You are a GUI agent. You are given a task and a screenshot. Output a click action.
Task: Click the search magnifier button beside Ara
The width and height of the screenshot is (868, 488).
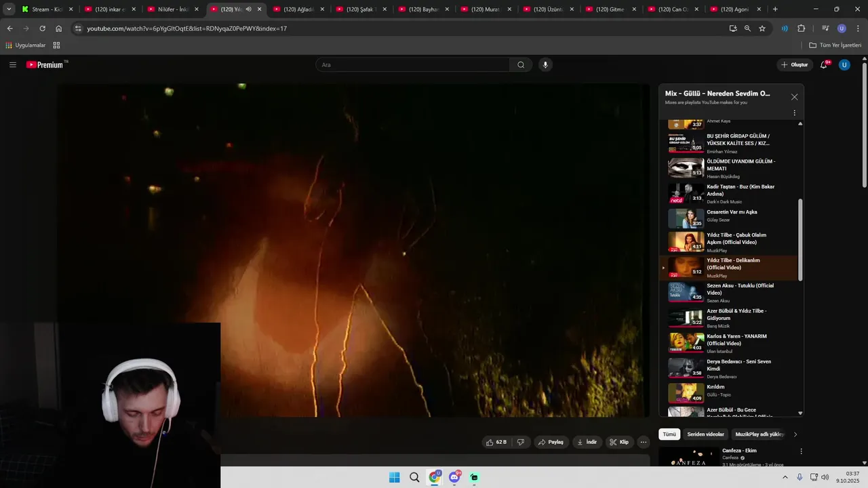(521, 64)
